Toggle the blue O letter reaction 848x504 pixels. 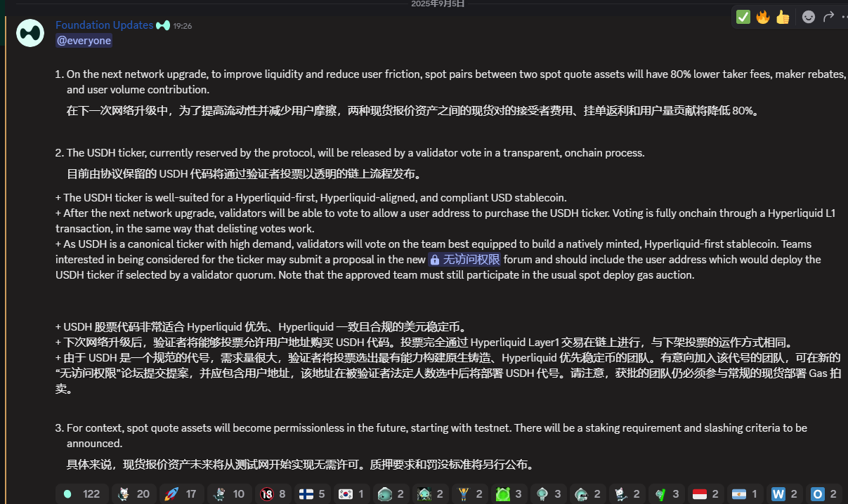[x=823, y=494]
